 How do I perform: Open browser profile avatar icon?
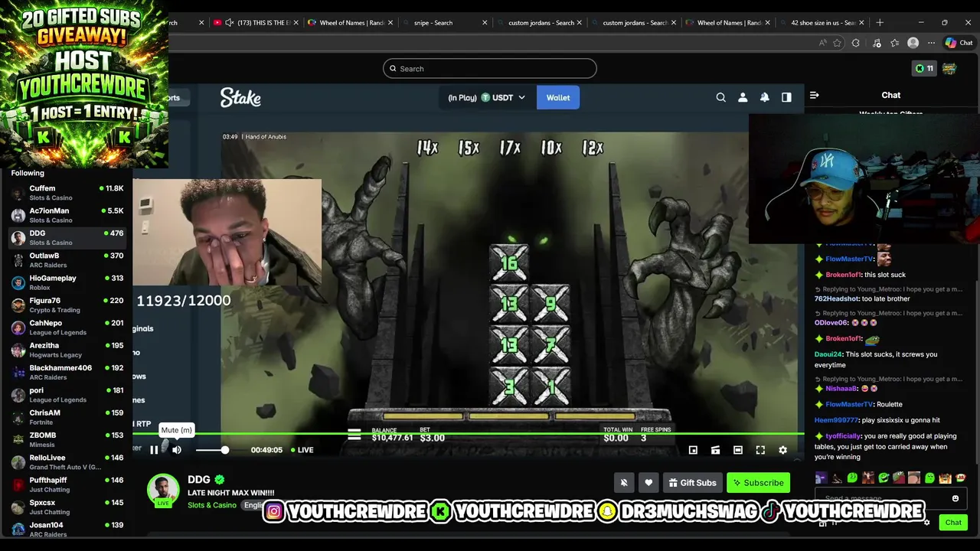point(913,44)
